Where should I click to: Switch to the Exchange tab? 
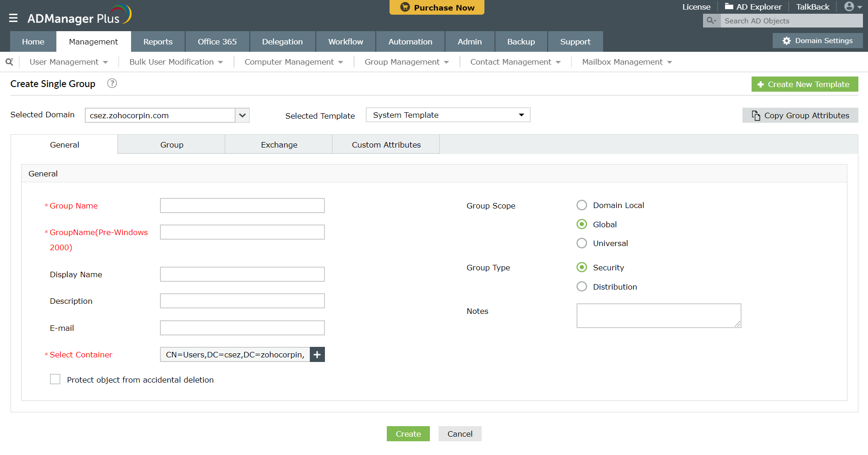pos(279,145)
